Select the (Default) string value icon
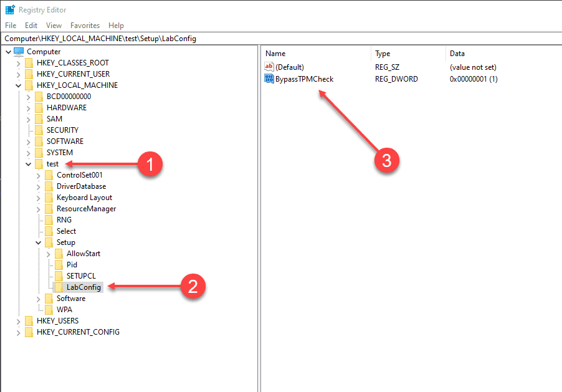The width and height of the screenshot is (562, 392). click(269, 67)
